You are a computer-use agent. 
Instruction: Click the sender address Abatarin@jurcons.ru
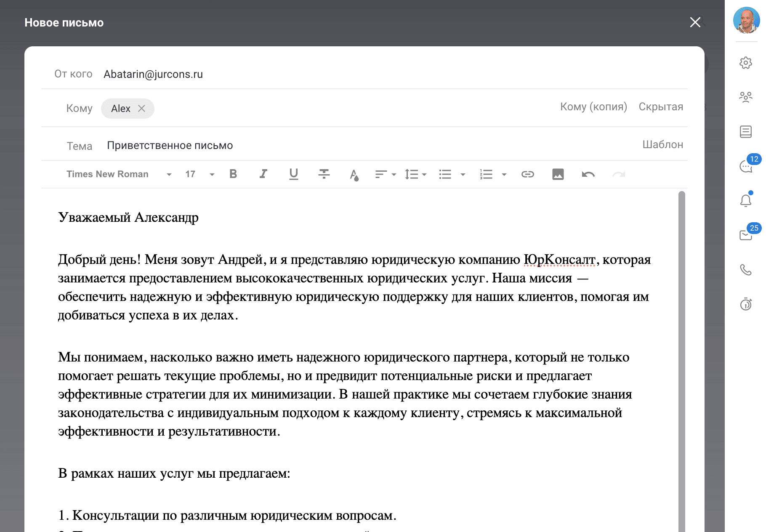pyautogui.click(x=153, y=74)
